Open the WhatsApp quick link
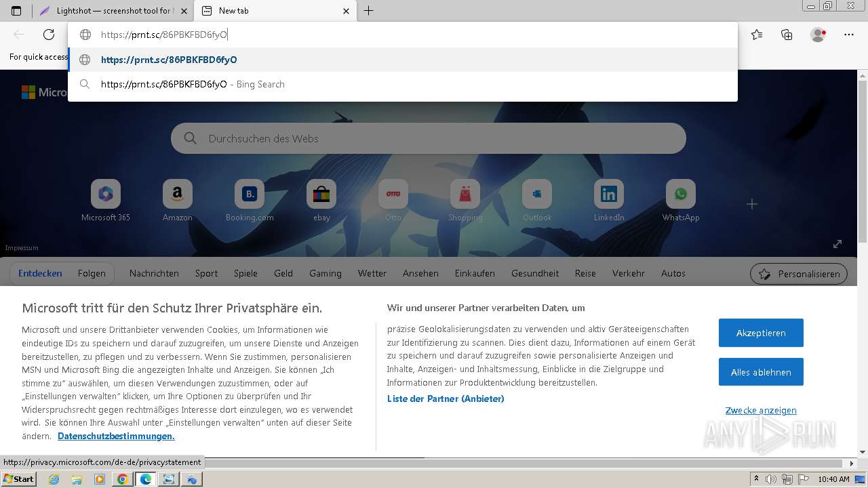This screenshot has width=868, height=488. coord(681,201)
